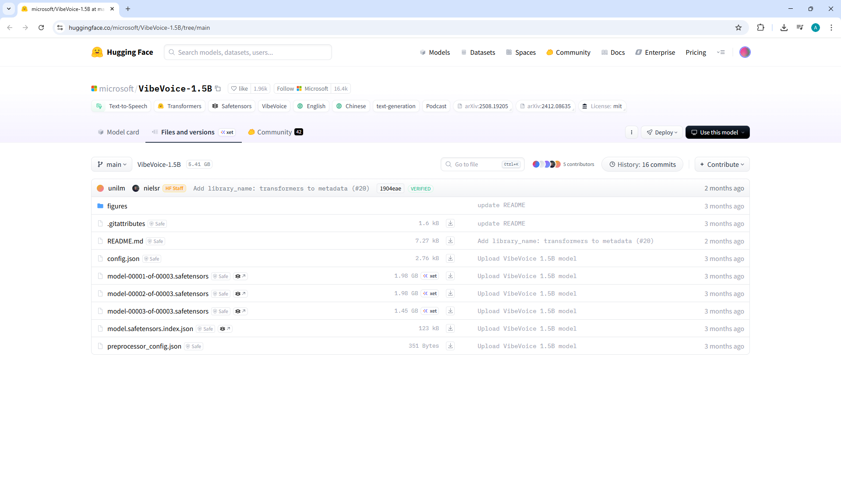841x504 pixels.
Task: Download model-00001-of-00003.safetensors via download icon
Action: point(450,276)
